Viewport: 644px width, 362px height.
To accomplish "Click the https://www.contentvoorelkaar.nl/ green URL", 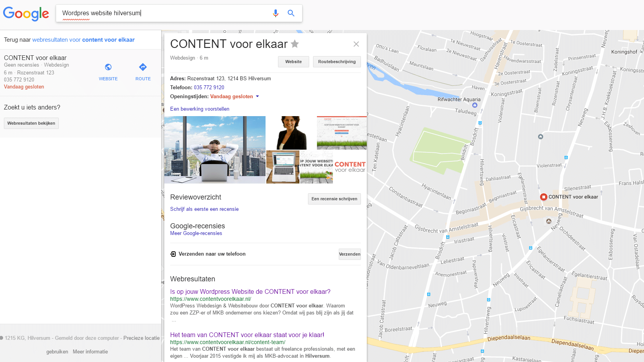I will [211, 299].
